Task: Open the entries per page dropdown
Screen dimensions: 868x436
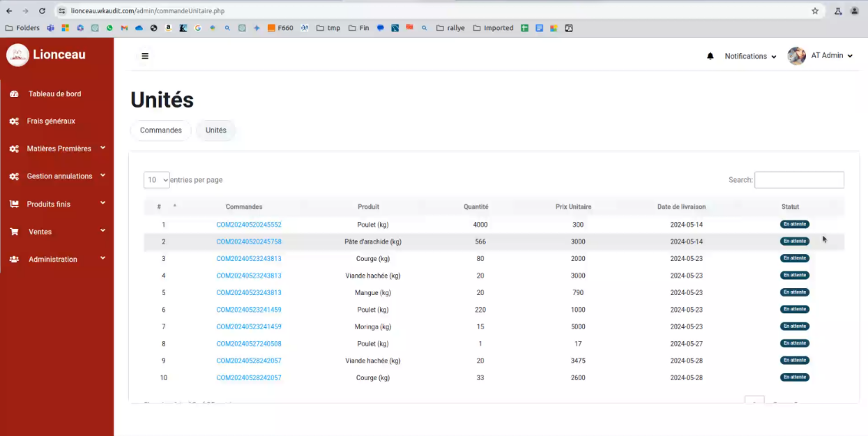Action: point(156,180)
